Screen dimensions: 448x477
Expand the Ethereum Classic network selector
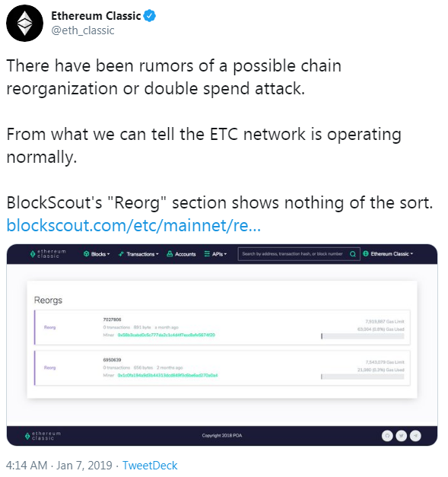pyautogui.click(x=388, y=253)
